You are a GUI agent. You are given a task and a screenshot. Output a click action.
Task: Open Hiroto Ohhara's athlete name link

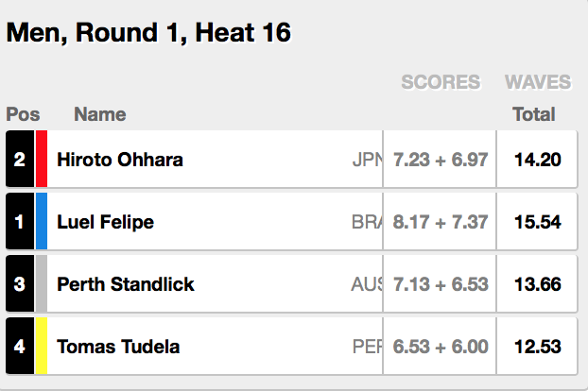120,160
